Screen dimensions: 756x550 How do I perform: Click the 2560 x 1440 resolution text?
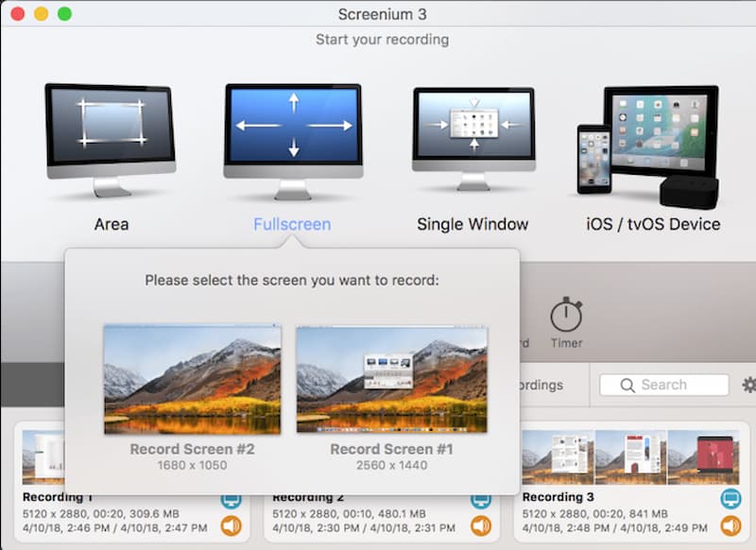pyautogui.click(x=391, y=465)
